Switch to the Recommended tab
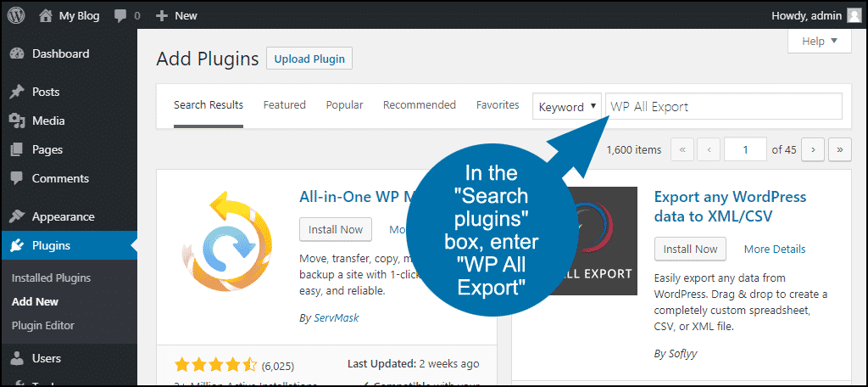This screenshot has width=868, height=387. [x=419, y=104]
